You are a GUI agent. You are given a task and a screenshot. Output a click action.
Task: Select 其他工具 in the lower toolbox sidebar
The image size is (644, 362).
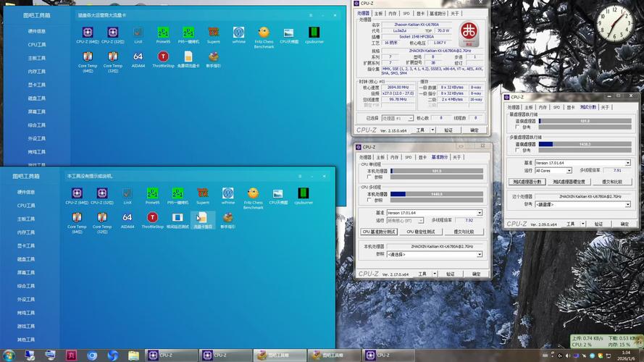(26, 339)
